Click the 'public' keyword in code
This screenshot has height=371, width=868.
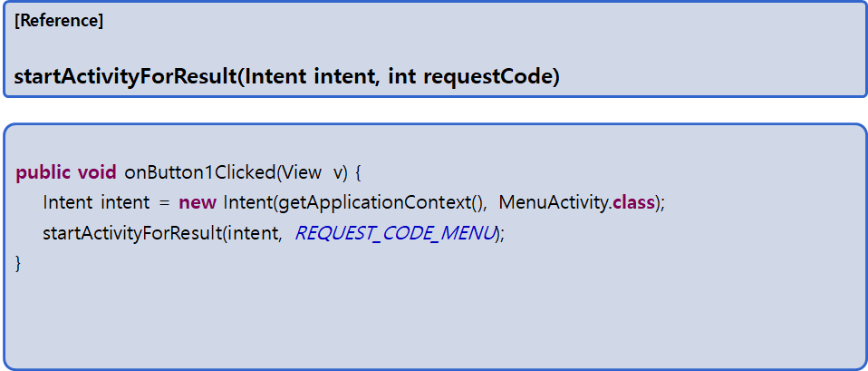[x=43, y=173]
